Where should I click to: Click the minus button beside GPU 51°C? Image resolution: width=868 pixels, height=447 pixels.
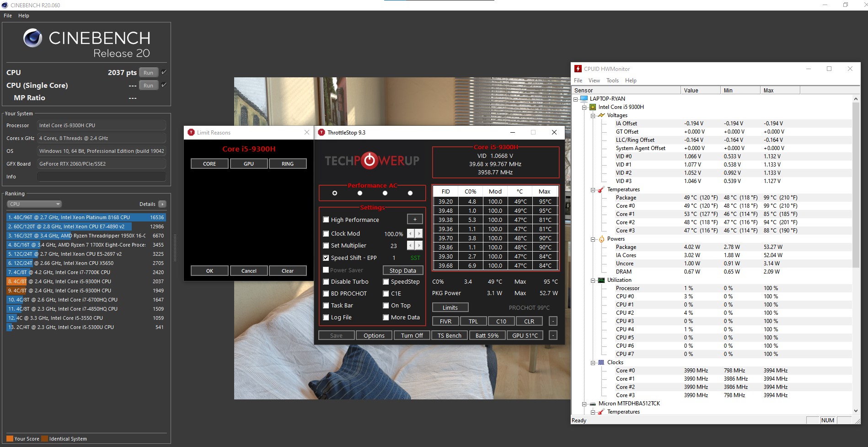[553, 335]
